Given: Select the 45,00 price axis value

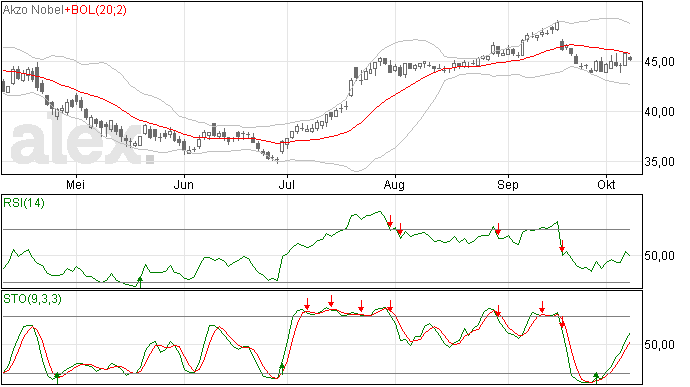Looking at the screenshot, I should (x=659, y=62).
